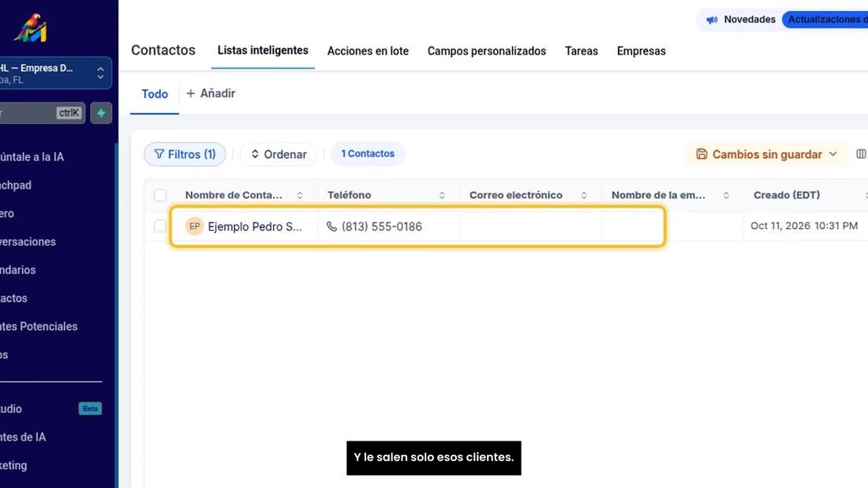Click the Actualizaciones blue pill
This screenshot has width=868, height=488.
[825, 20]
